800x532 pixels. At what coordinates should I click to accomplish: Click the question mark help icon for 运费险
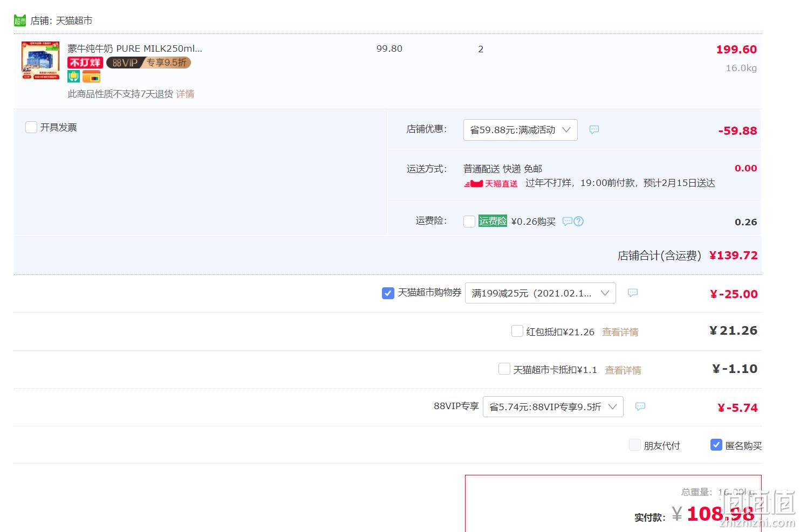pyautogui.click(x=579, y=222)
